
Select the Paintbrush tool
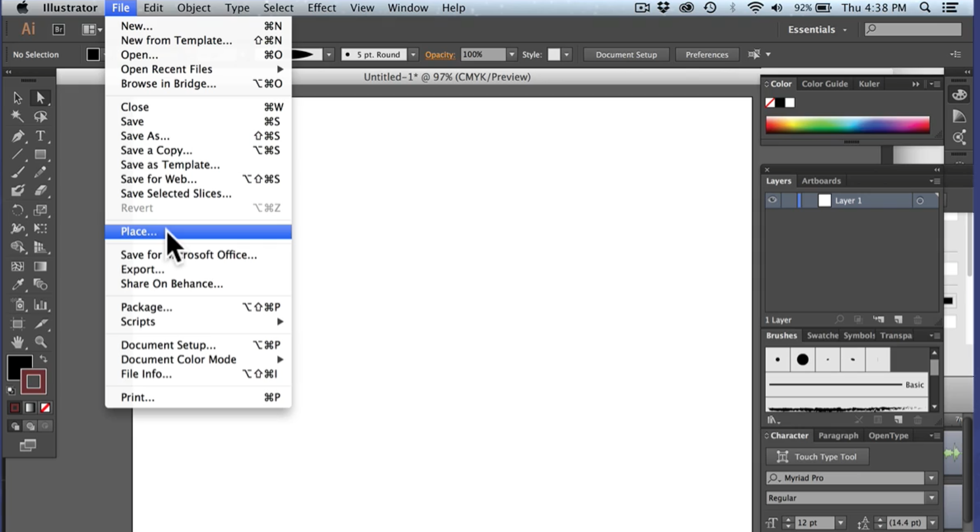coord(17,172)
